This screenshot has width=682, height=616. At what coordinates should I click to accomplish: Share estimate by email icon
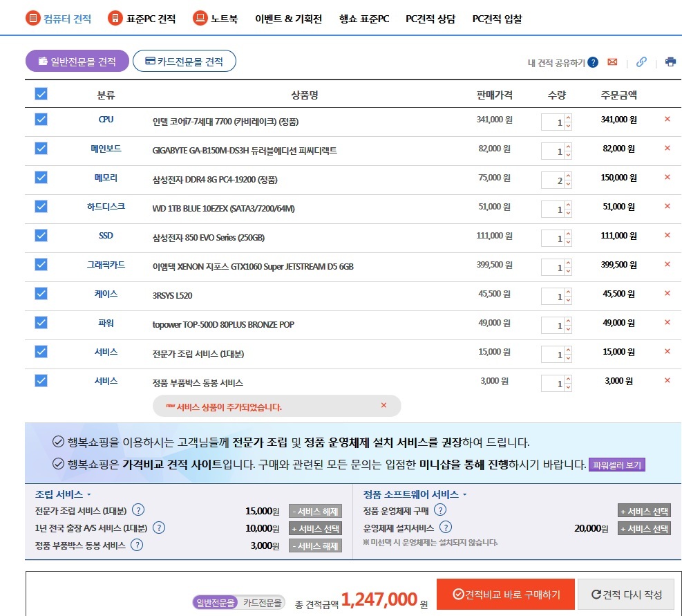pyautogui.click(x=612, y=62)
